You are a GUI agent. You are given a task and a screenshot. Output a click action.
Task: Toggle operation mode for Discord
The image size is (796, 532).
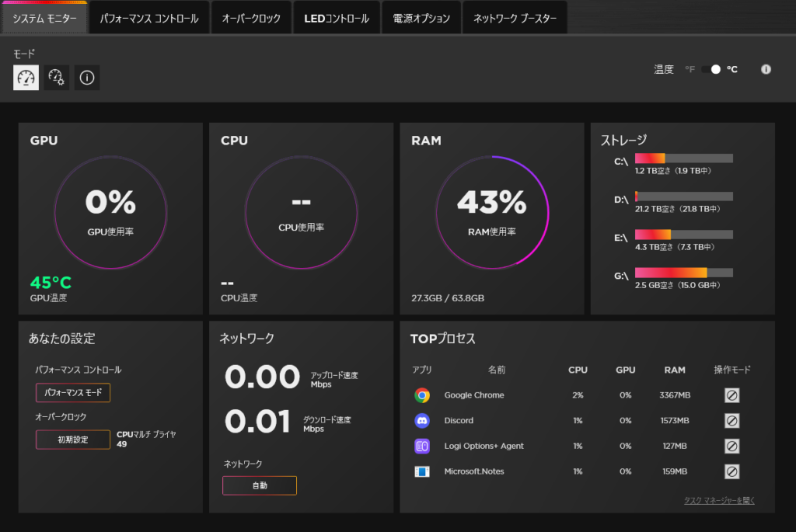pyautogui.click(x=731, y=420)
